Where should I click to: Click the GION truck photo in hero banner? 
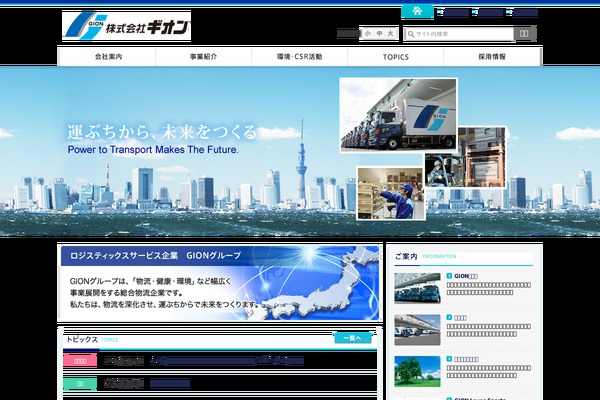[398, 115]
